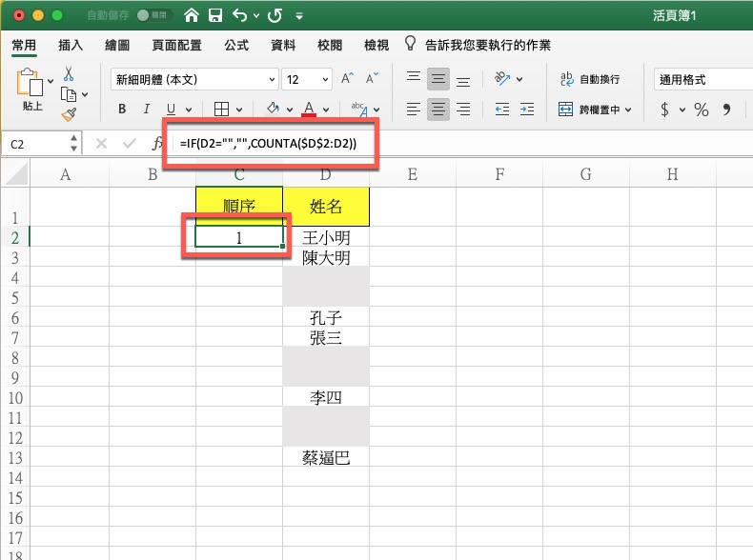This screenshot has height=560, width=753.
Task: Toggle underline formatting
Action: pyautogui.click(x=171, y=109)
